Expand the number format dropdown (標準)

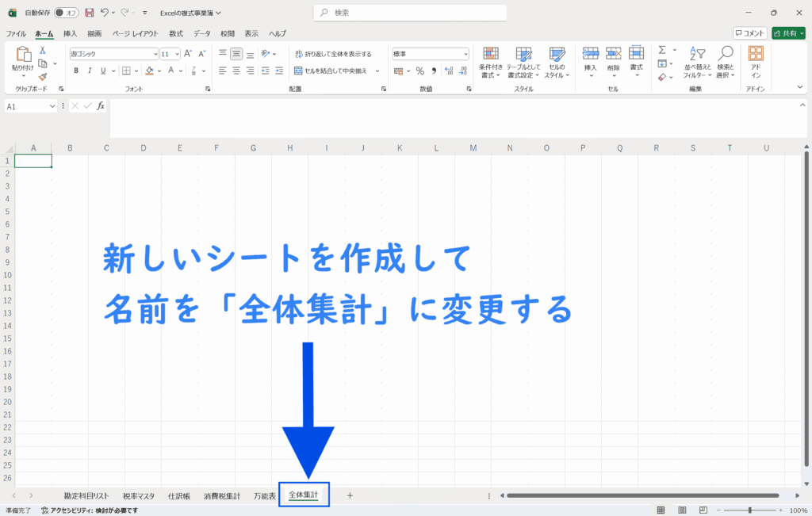tap(465, 54)
